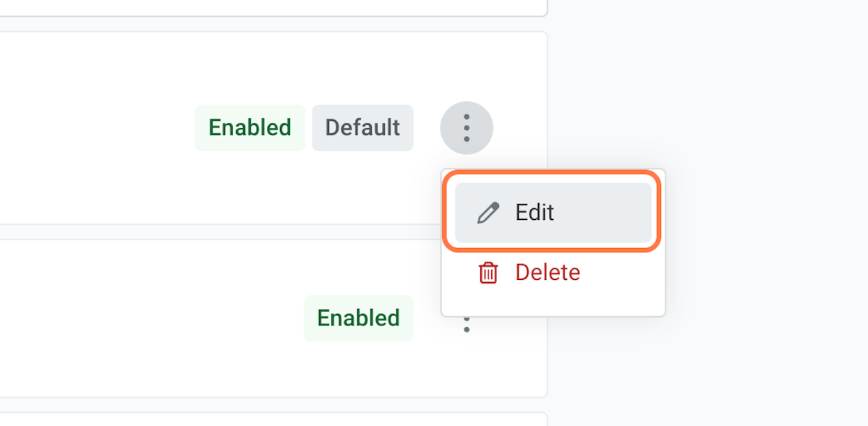Image resolution: width=868 pixels, height=426 pixels.
Task: Open the three-dot menu on the second row
Action: coord(467,323)
